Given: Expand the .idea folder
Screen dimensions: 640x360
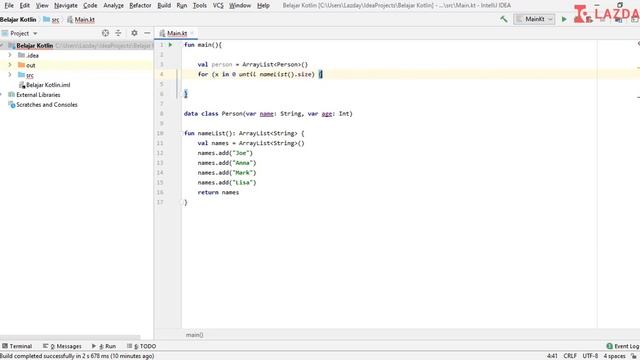Looking at the screenshot, I should 10,55.
